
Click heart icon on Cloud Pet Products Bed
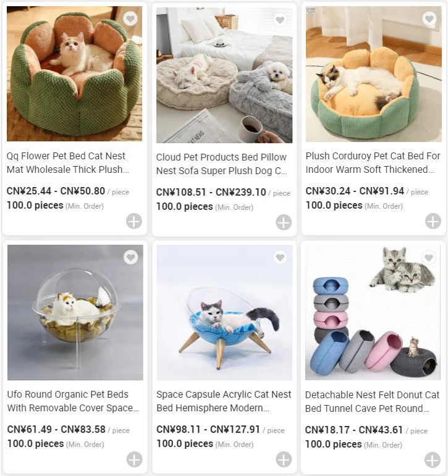click(280, 20)
